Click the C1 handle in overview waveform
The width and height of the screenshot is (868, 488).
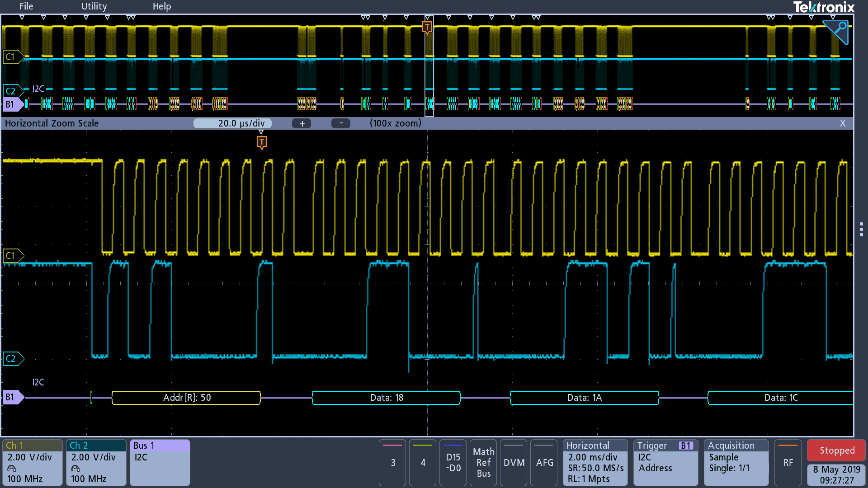click(11, 57)
